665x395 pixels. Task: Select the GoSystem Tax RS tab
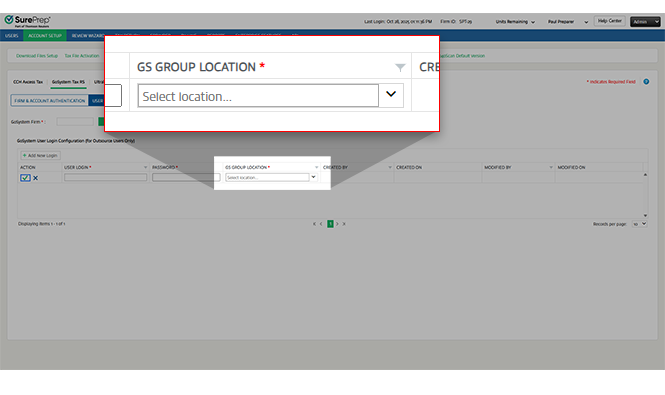click(68, 82)
